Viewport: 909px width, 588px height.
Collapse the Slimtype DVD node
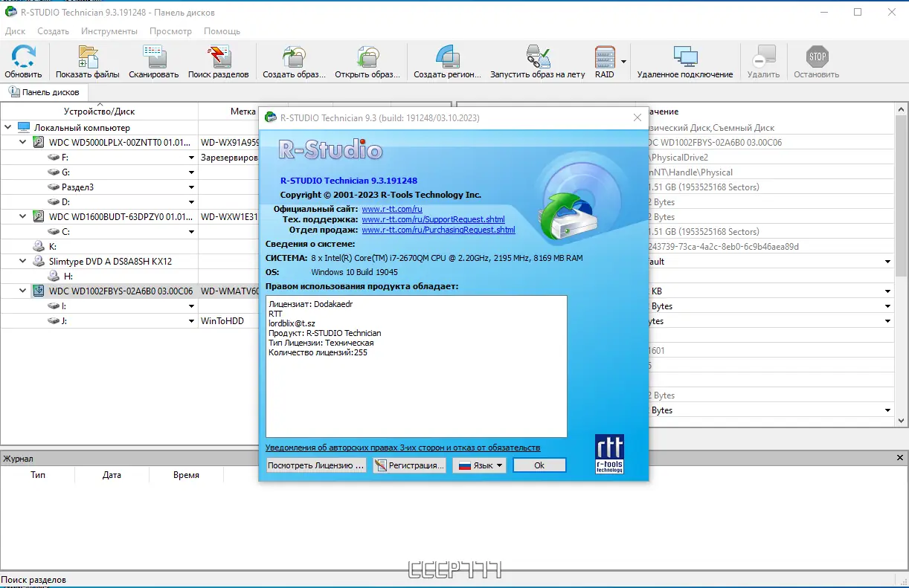[x=23, y=261]
